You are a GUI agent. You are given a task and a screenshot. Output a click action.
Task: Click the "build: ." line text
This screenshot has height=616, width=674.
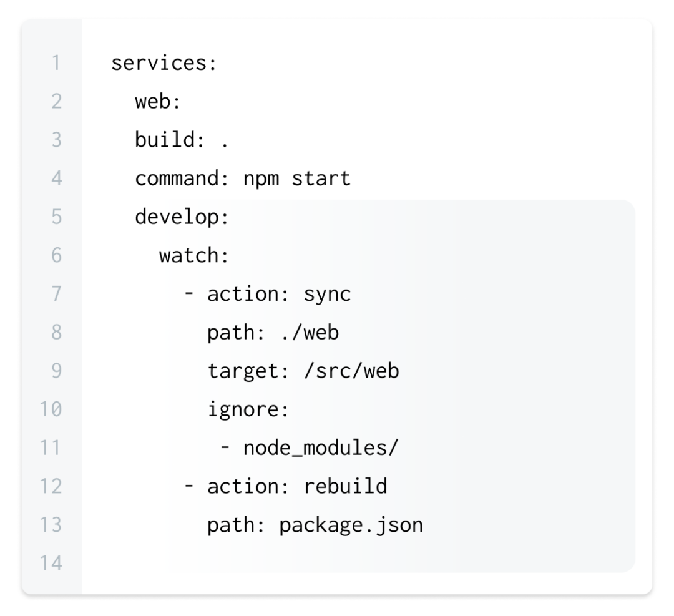click(182, 141)
